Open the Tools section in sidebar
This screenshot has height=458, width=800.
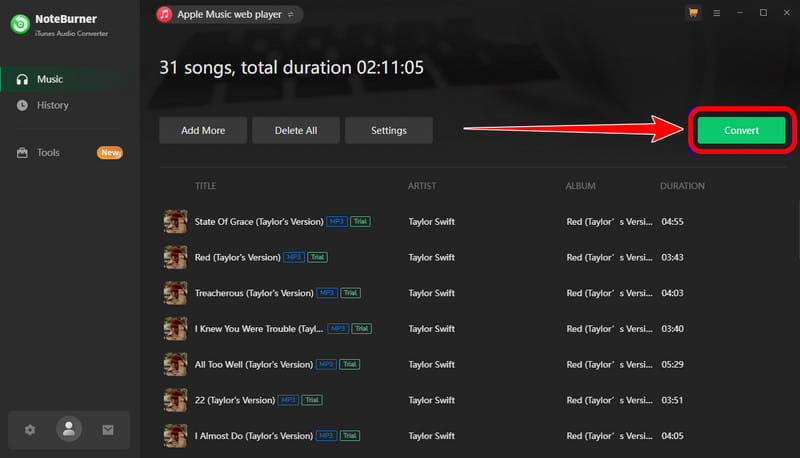point(48,153)
